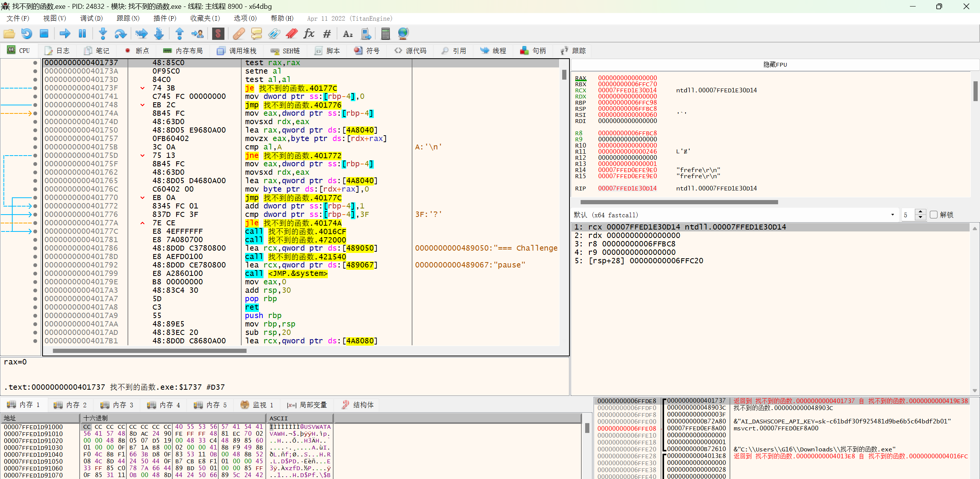
Task: Switch to the 局部变量 tab
Action: 308,405
